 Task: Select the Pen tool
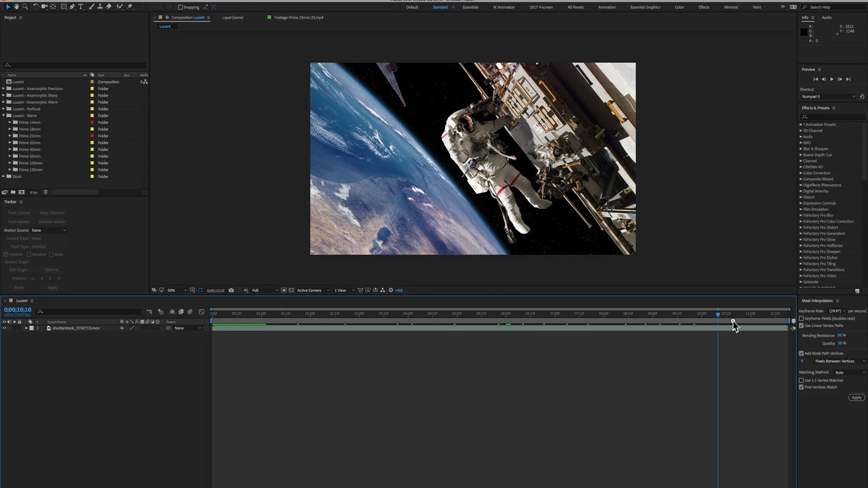coord(72,7)
